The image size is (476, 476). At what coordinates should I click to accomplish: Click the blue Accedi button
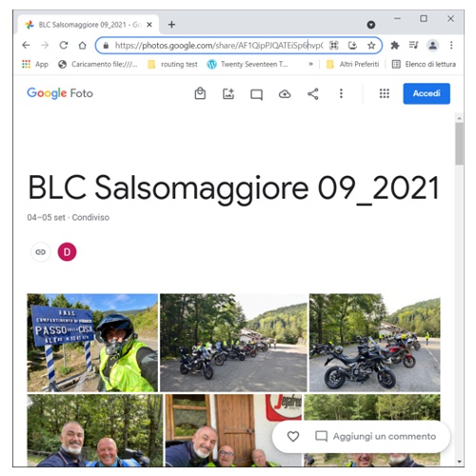coord(426,93)
